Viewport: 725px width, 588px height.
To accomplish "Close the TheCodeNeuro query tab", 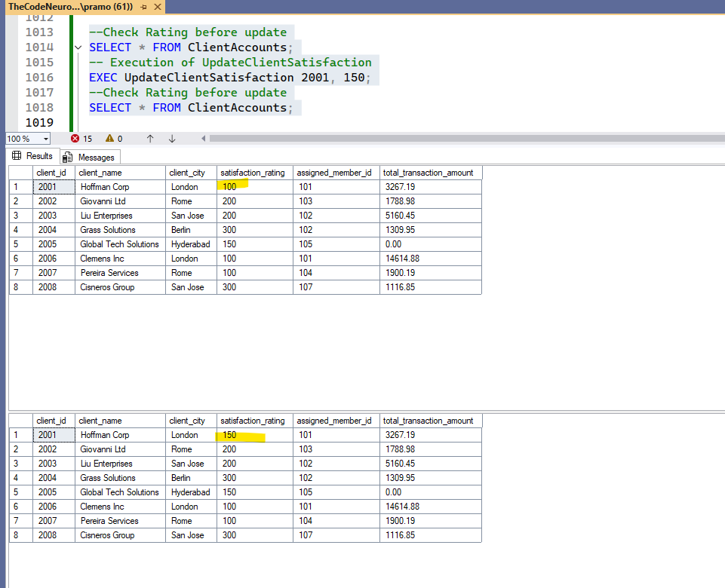I will point(158,7).
